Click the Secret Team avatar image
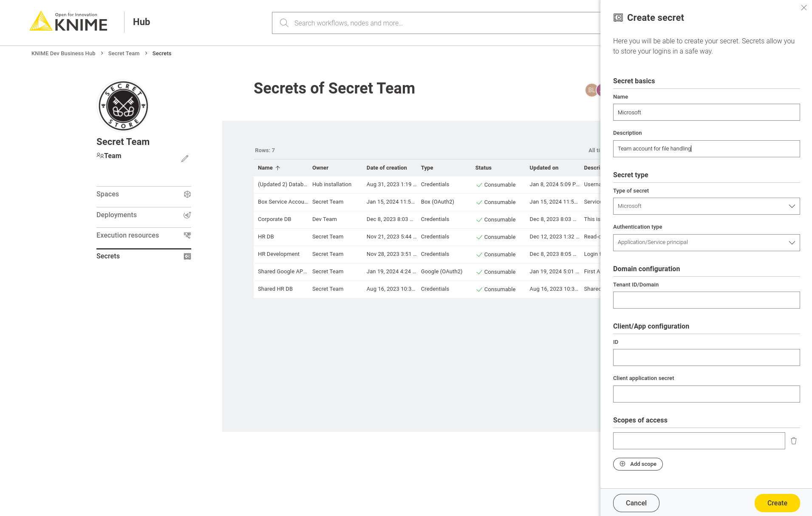Viewport: 812px width, 516px height. click(x=123, y=106)
